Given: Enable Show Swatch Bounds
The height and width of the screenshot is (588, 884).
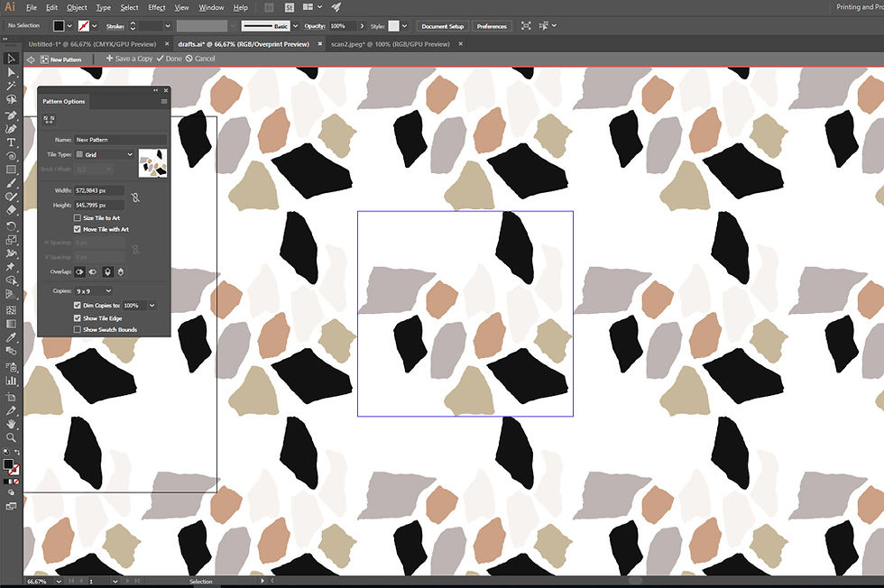Looking at the screenshot, I should coord(78,330).
